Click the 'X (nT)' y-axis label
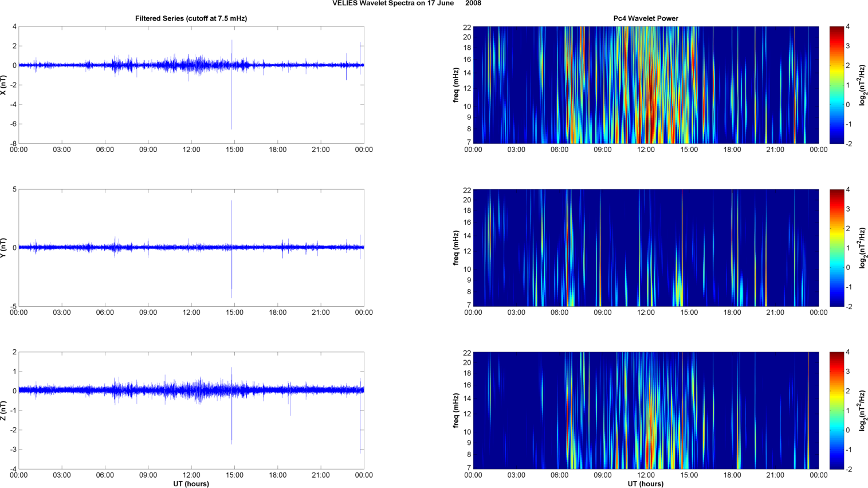Viewport: 868px width, 488px height. (x=4, y=85)
